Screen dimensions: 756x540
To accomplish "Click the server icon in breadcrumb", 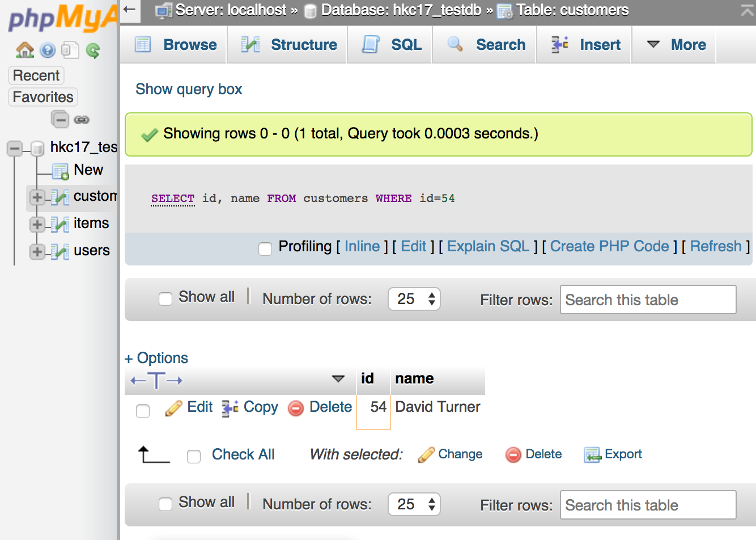I will click(x=163, y=10).
